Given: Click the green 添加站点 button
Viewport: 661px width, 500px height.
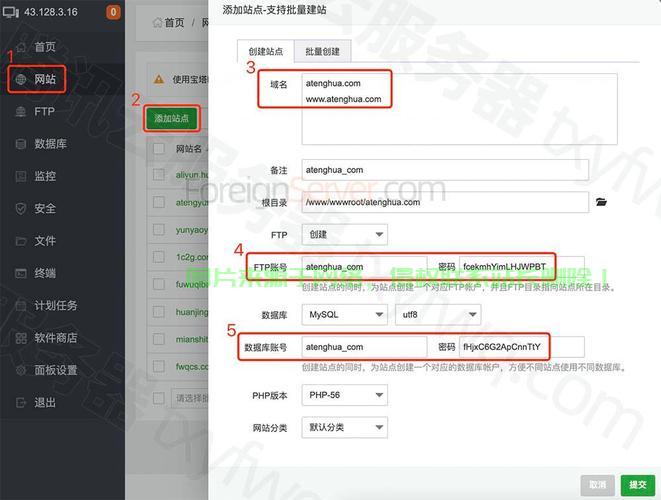Looking at the screenshot, I should tap(172, 118).
